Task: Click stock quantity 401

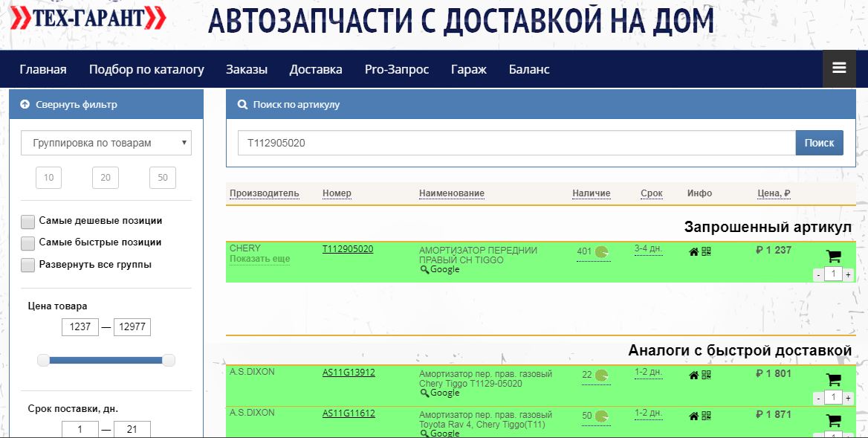Action: 584,251
